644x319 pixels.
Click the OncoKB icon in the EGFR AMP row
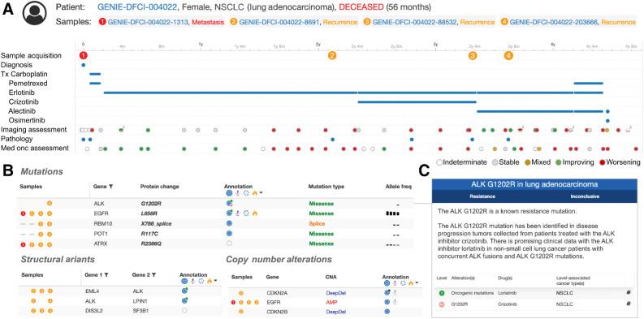[387, 303]
